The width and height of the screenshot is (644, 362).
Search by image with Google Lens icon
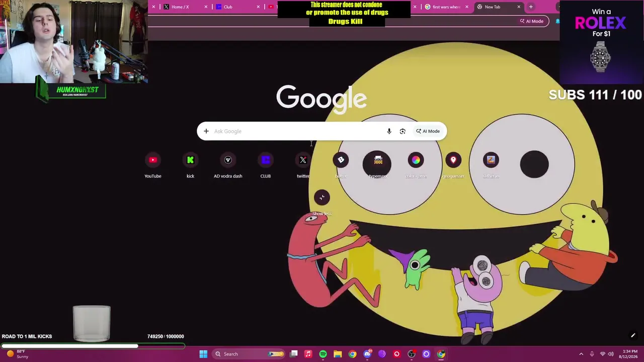pos(403,131)
